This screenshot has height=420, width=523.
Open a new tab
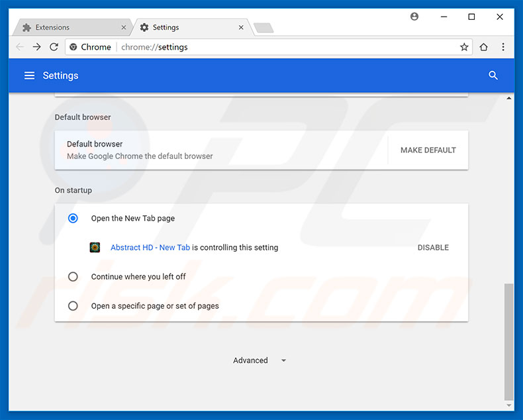click(x=263, y=28)
